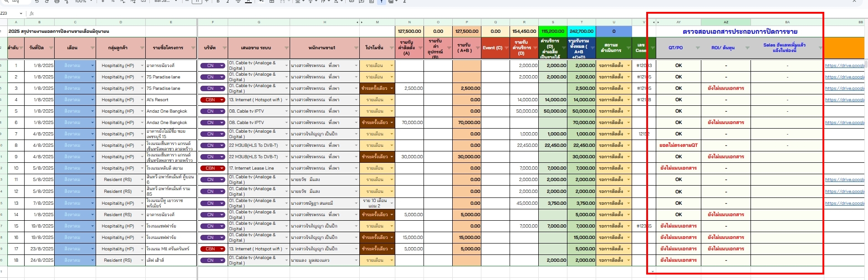The height and width of the screenshot is (280, 868).
Task: Click filter icon on บริษัท column header
Action: tap(224, 48)
